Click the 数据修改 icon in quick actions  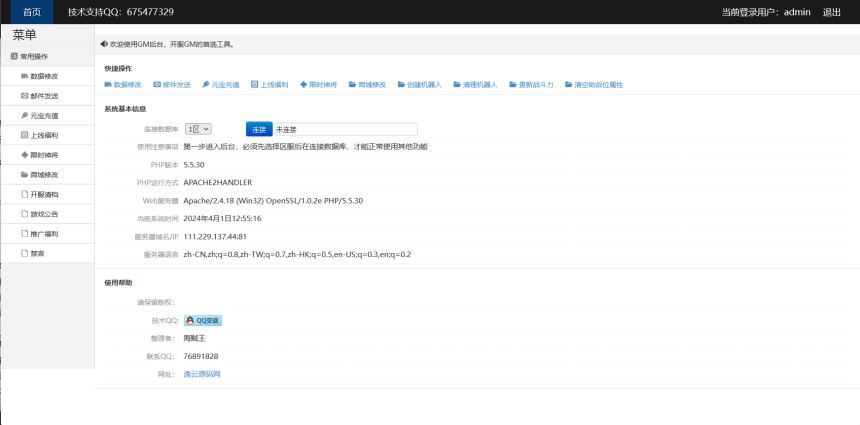(x=108, y=85)
